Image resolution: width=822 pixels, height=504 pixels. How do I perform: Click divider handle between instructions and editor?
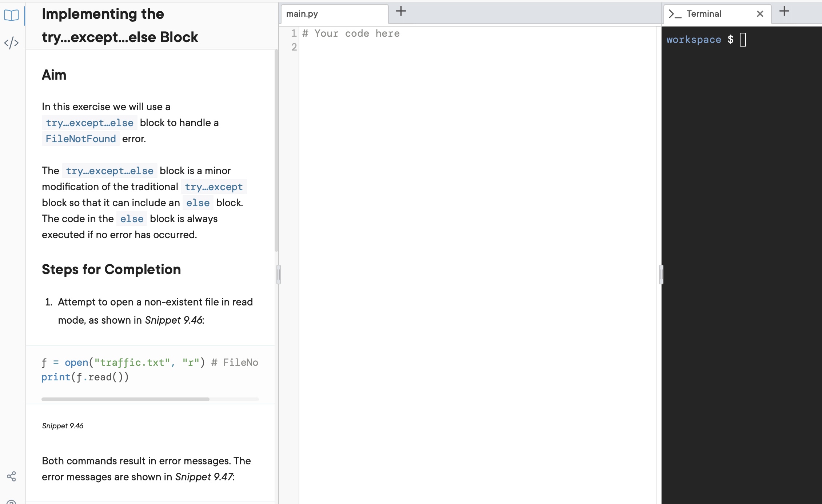279,274
